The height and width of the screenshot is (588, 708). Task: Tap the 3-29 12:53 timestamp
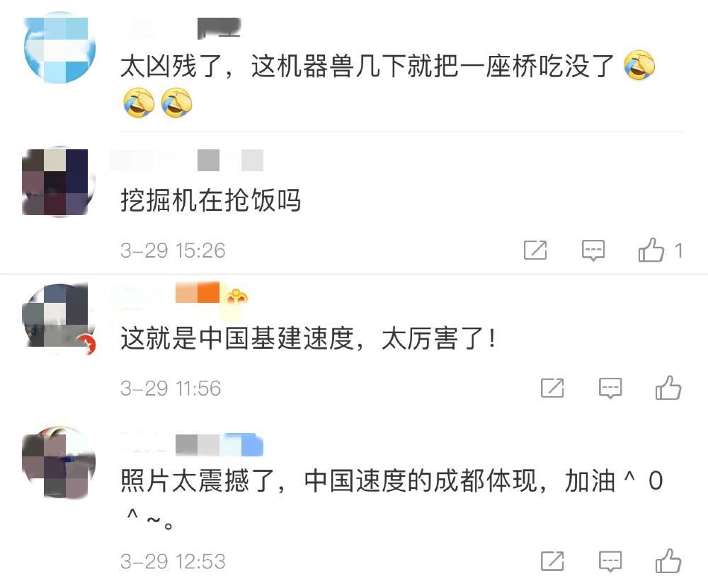173,561
